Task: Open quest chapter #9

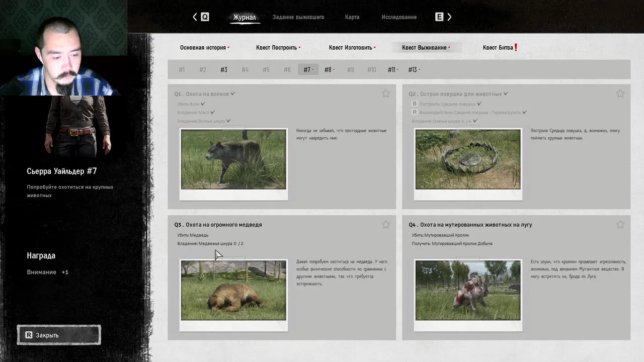Action: [x=351, y=70]
